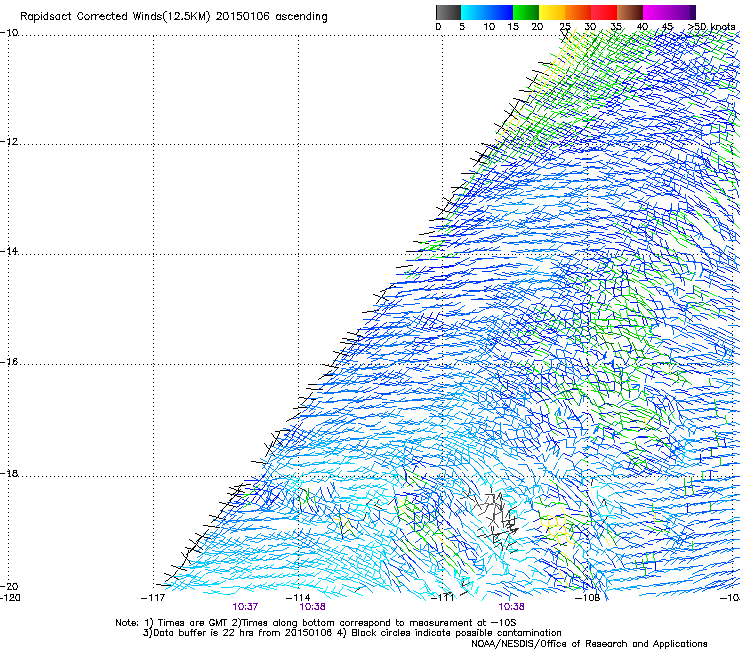The height and width of the screenshot is (650, 740).
Task: Click the blue 10-15 knots legend segment
Action: coord(500,12)
